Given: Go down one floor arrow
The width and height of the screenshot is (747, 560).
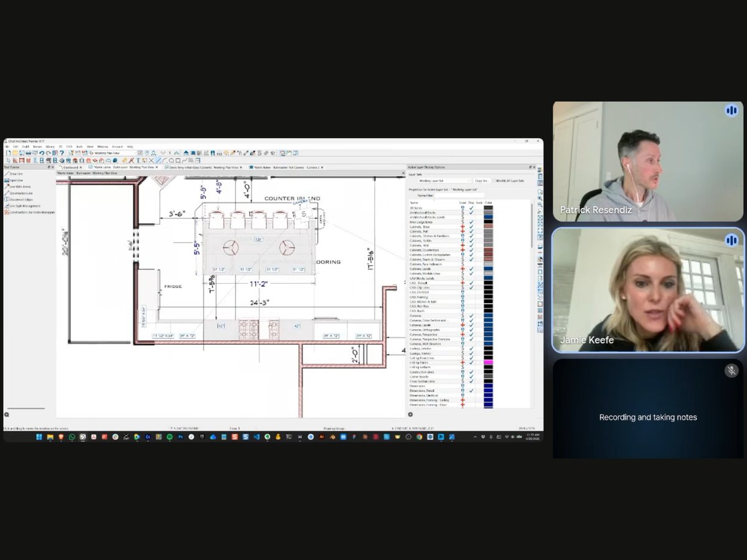Looking at the screenshot, I should (x=162, y=153).
